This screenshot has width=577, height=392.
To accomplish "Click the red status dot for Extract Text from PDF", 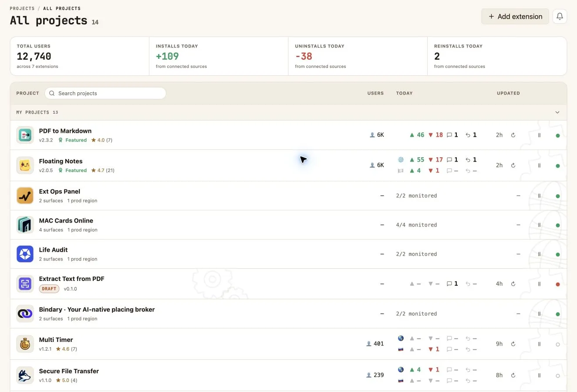I will click(x=558, y=284).
